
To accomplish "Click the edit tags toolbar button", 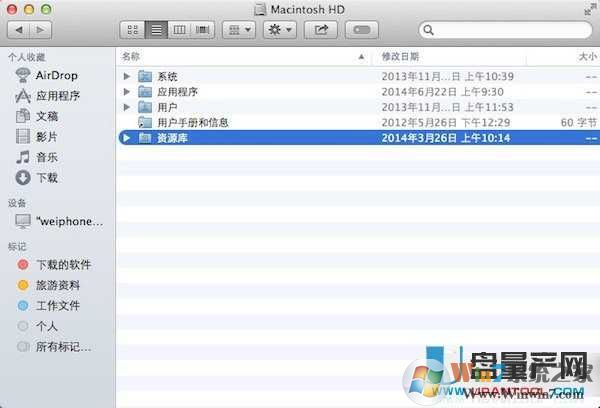I will click(x=362, y=30).
